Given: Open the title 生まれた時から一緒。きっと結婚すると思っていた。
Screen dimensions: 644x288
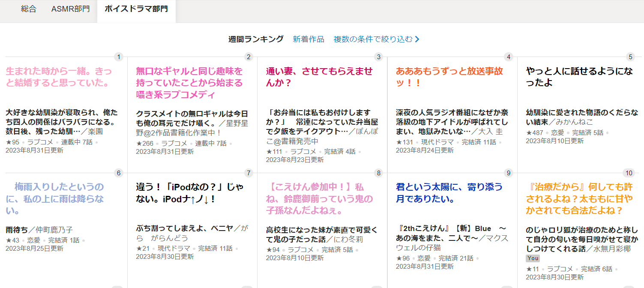Looking at the screenshot, I should tap(59, 77).
